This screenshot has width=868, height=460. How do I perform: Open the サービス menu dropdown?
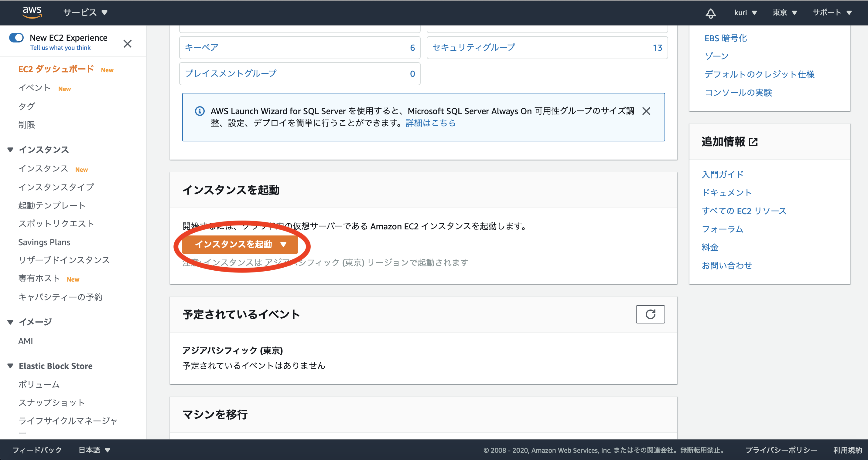(x=85, y=12)
